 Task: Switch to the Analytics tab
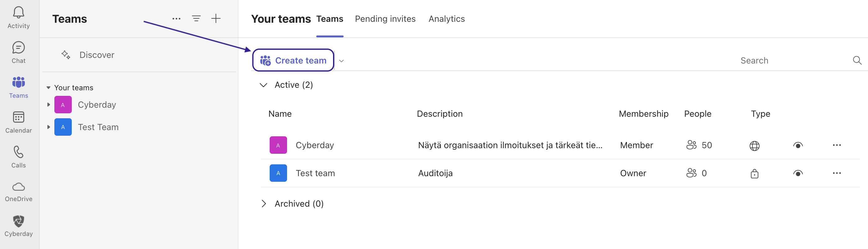tap(446, 19)
